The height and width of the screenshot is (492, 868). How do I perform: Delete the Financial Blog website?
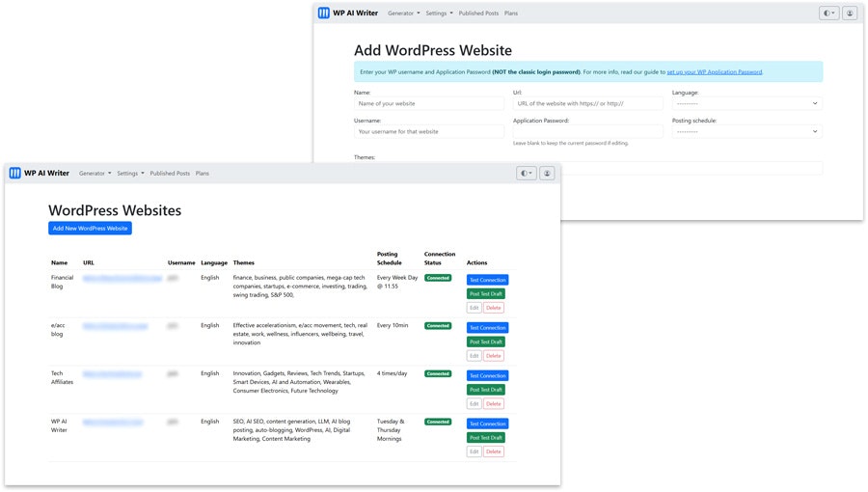(493, 308)
